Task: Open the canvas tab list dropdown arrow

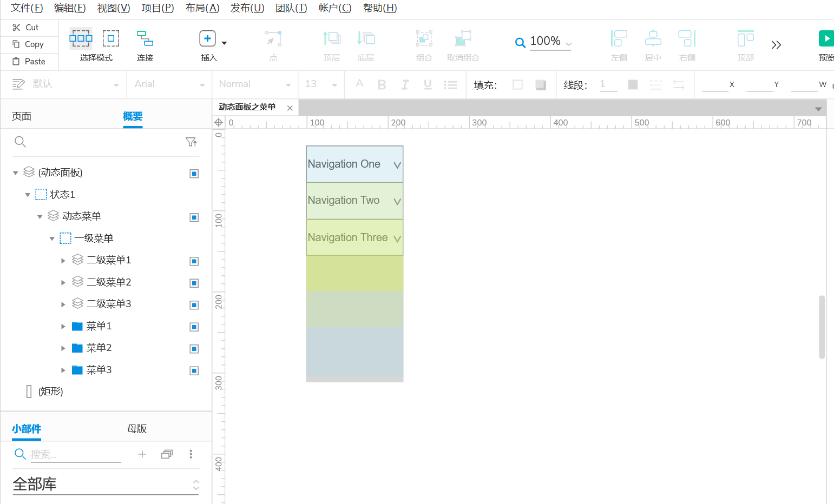Action: point(818,109)
